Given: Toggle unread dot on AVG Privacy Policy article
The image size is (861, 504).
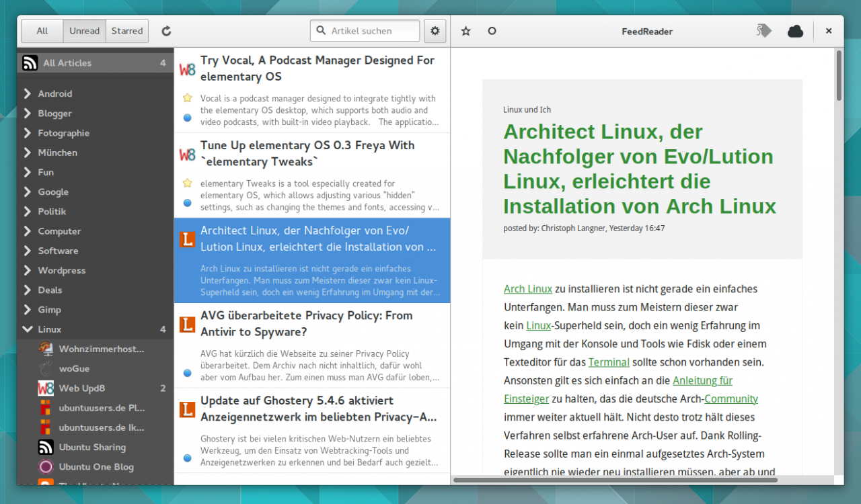Looking at the screenshot, I should click(188, 373).
